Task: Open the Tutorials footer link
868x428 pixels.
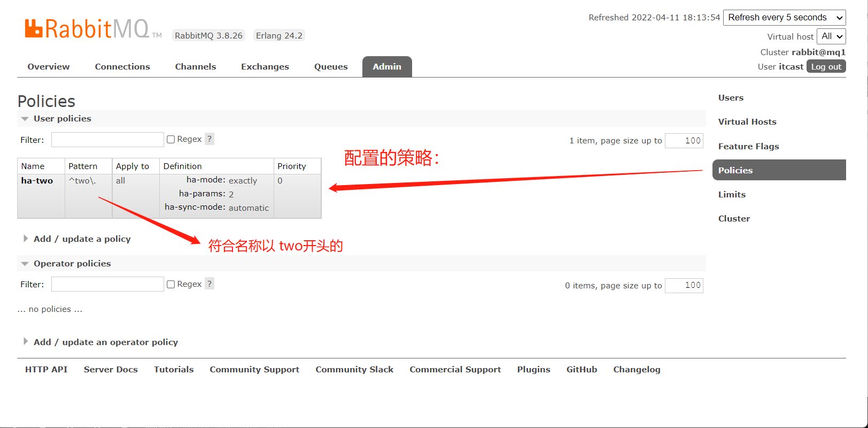Action: tap(174, 370)
